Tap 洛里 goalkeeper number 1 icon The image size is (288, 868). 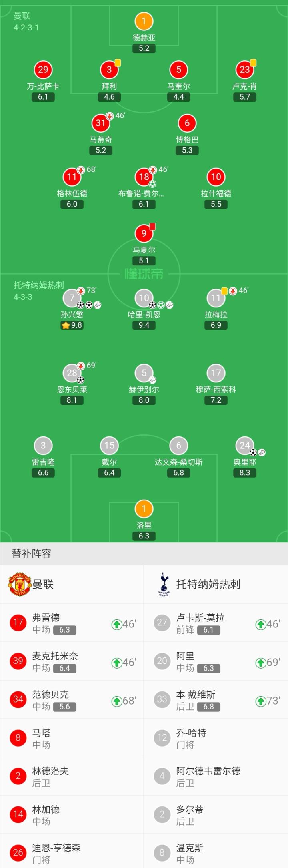(144, 509)
